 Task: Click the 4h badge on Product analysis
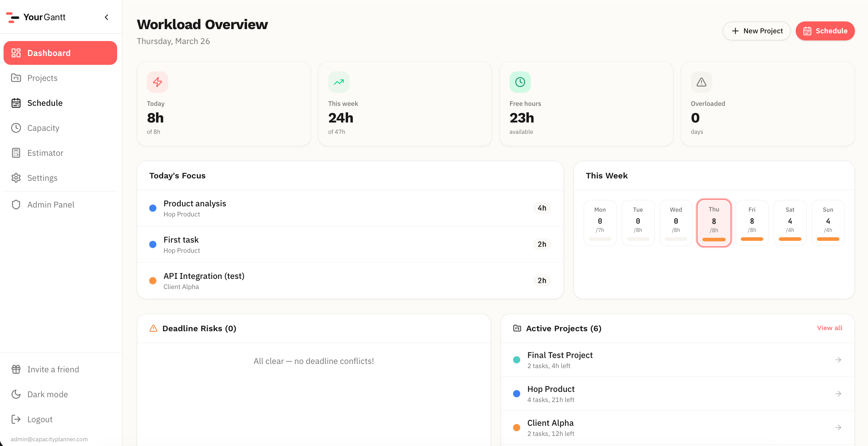point(542,208)
